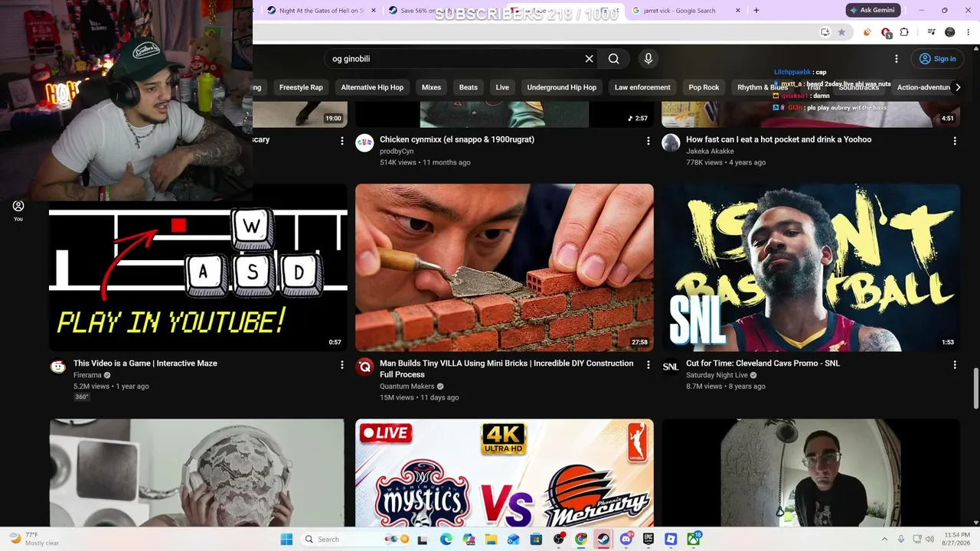980x551 pixels.
Task: Open more options for Man Builds Tiny VILLA video
Action: point(648,365)
